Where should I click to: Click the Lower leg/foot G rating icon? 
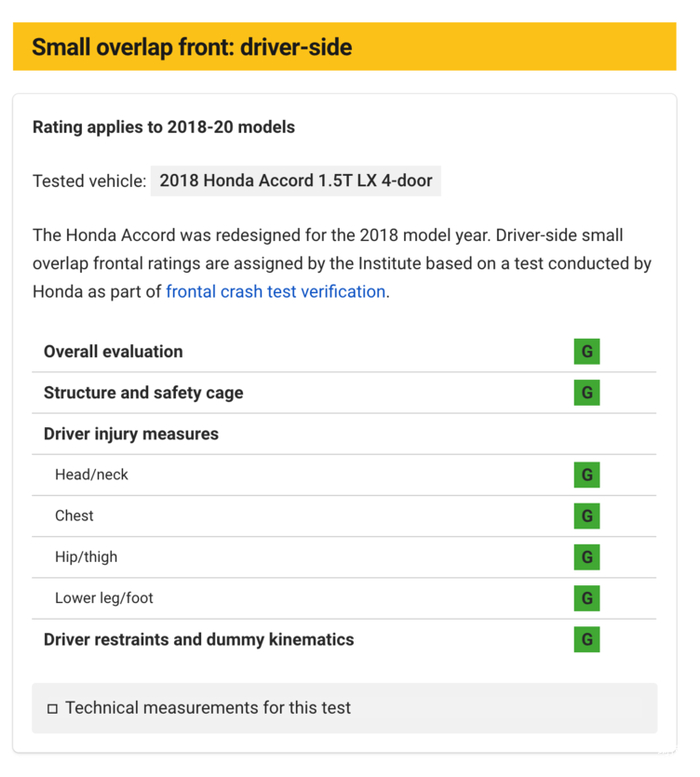[587, 598]
